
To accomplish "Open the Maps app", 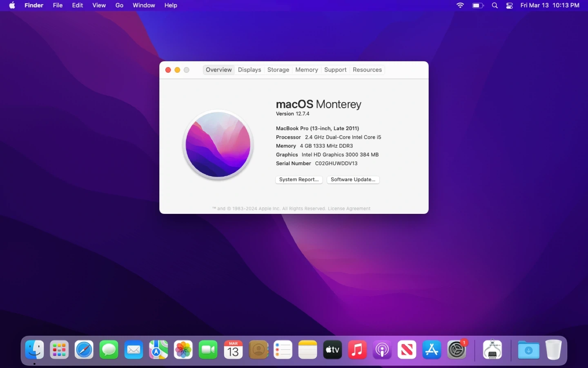I will coord(158,350).
